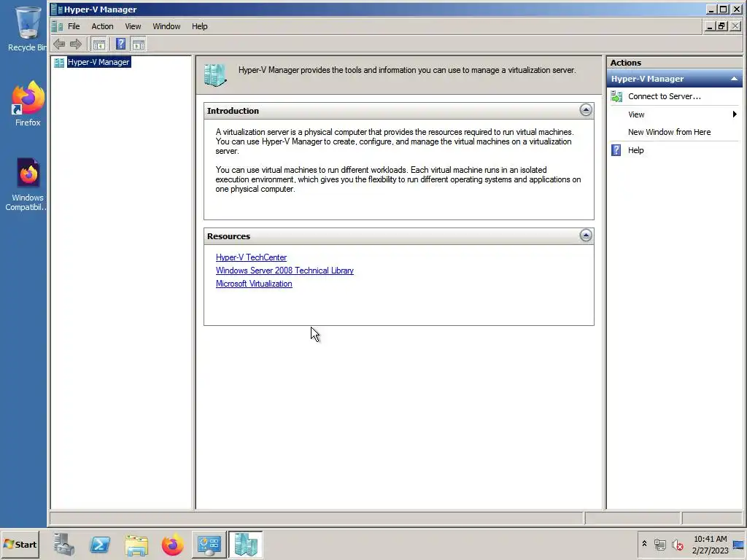This screenshot has width=747, height=560.
Task: Open Windows Explorer from the taskbar
Action: [x=136, y=545]
